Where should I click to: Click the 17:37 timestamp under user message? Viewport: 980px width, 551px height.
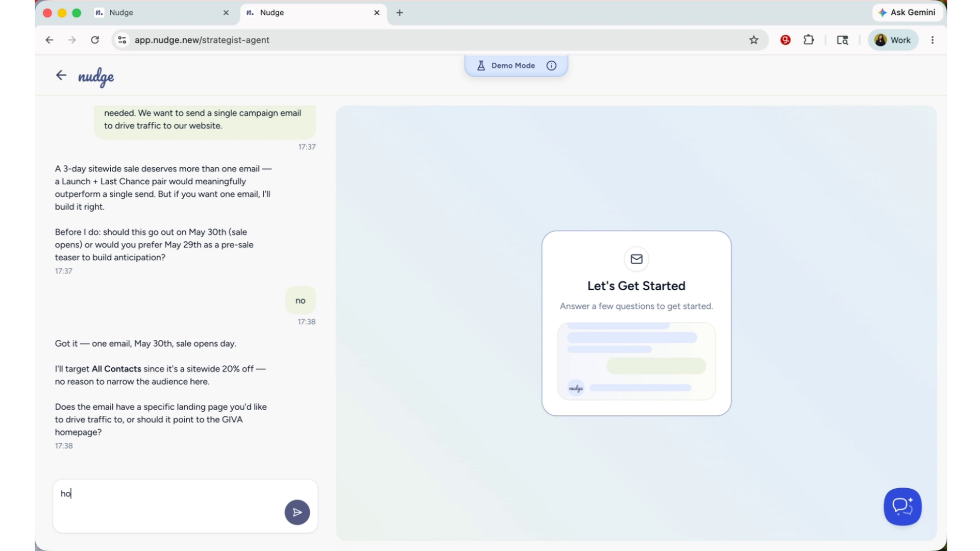[307, 147]
